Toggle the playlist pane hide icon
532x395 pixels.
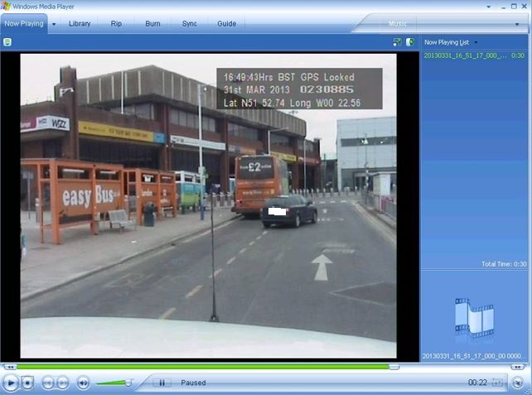pyautogui.click(x=410, y=42)
